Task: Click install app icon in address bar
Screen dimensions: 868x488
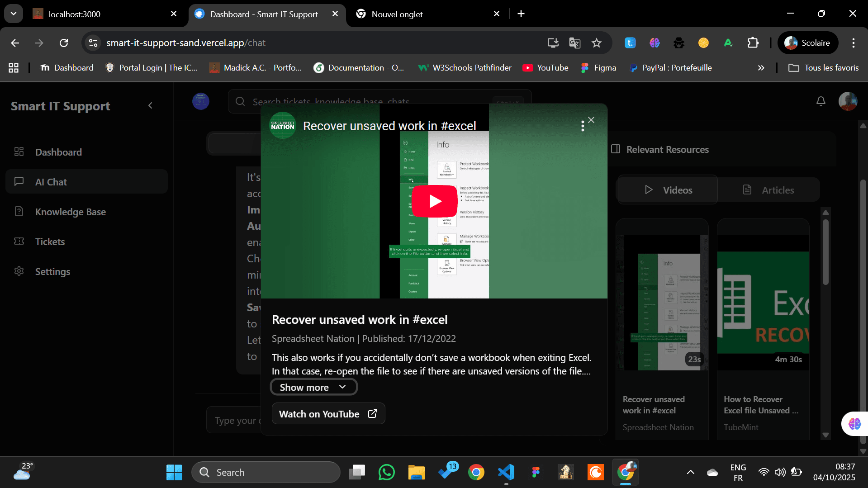Action: [x=553, y=43]
